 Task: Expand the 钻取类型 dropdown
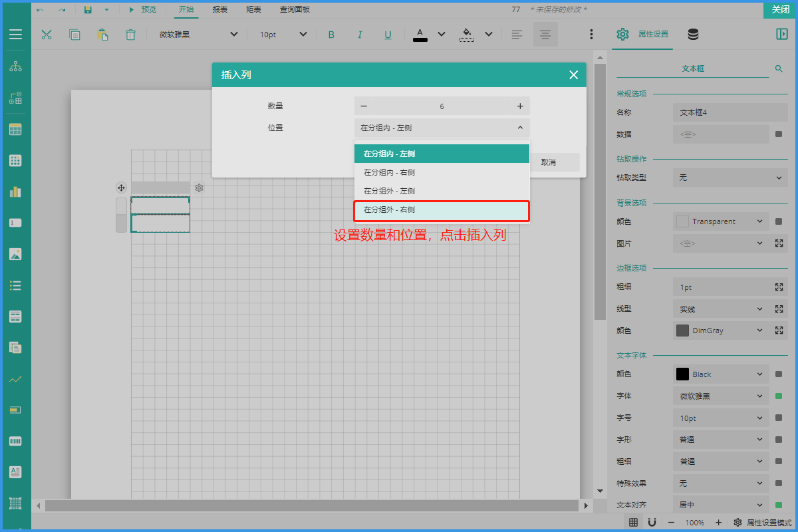click(x=730, y=178)
